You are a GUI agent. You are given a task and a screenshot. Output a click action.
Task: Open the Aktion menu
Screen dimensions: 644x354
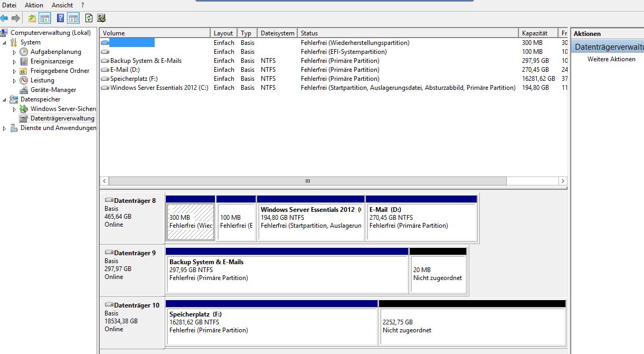(34, 5)
